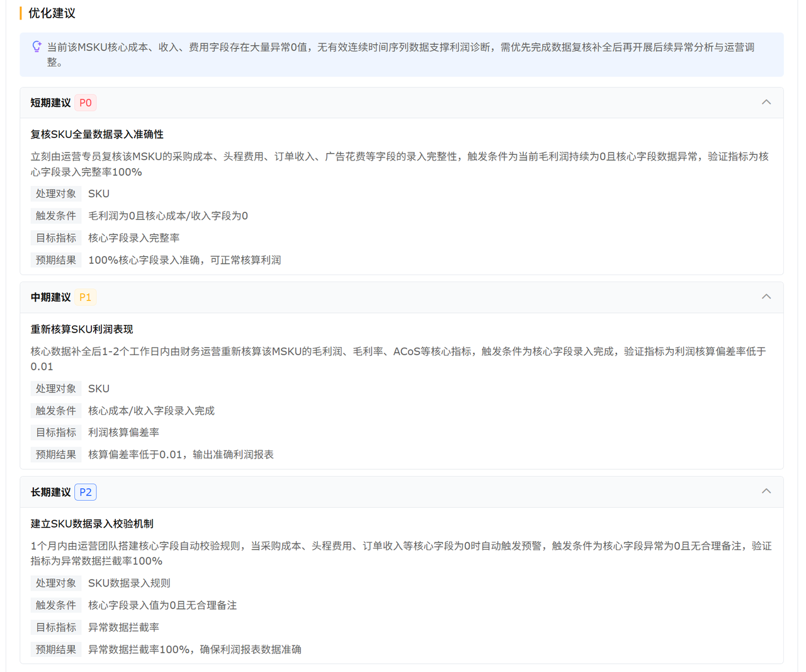Image resolution: width=806 pixels, height=672 pixels.
Task: Select the title 重新核算SKU利润表现
Action: point(82,329)
